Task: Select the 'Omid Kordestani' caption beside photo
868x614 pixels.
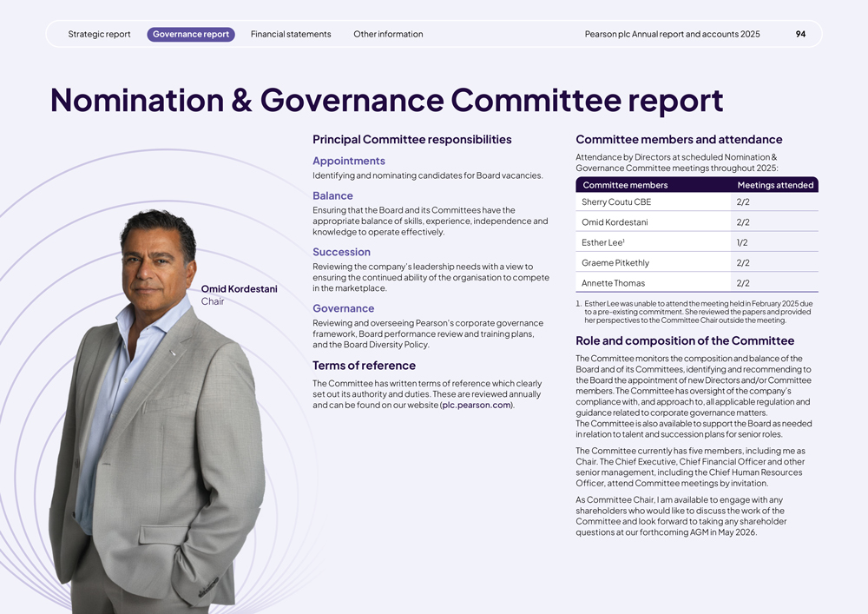Action: tap(240, 289)
